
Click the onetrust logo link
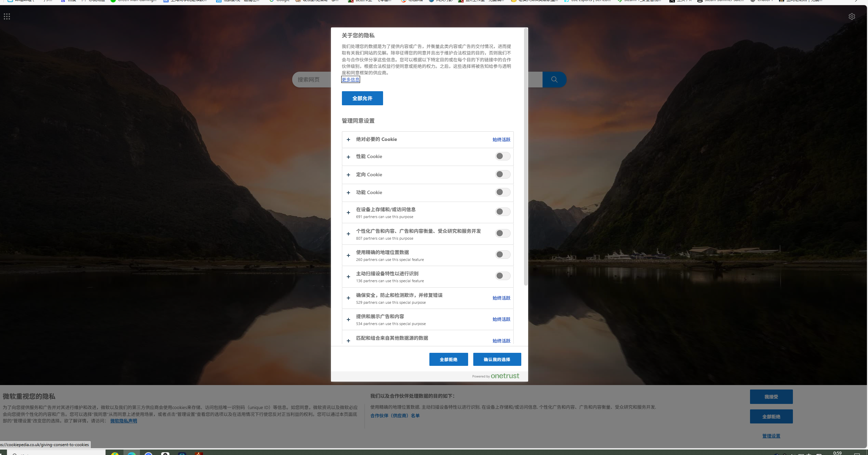(505, 376)
